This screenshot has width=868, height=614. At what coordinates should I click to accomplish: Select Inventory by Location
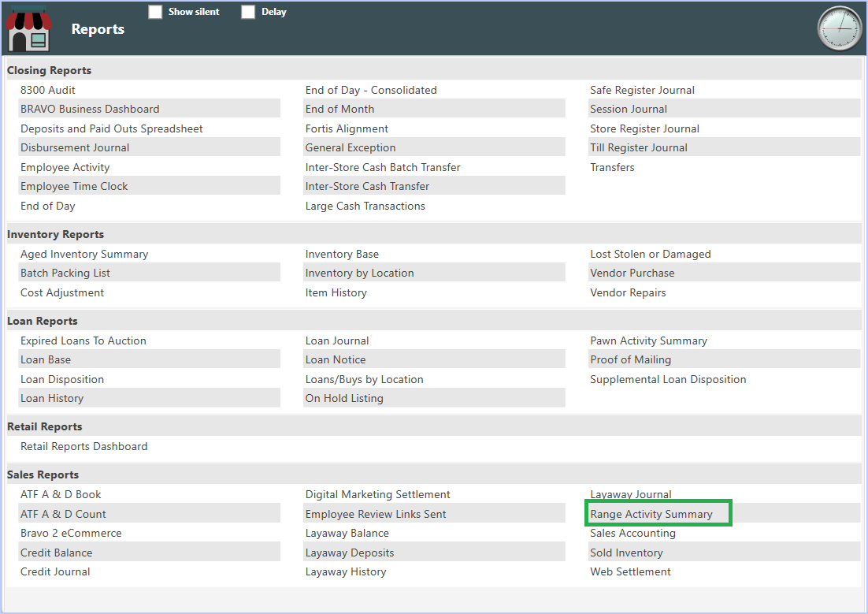pyautogui.click(x=359, y=273)
